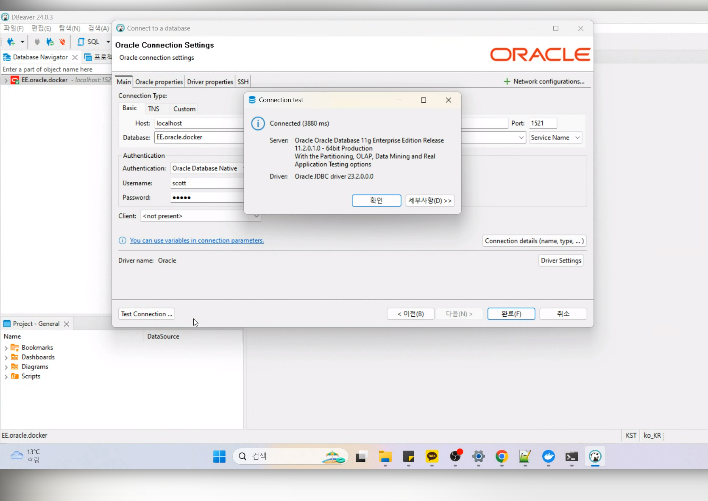
Task: Expand the Scripts folder
Action: [x=5, y=376]
